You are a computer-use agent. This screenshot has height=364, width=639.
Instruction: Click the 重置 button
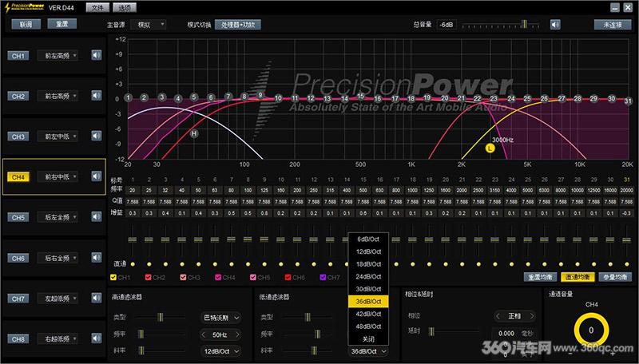tap(62, 24)
